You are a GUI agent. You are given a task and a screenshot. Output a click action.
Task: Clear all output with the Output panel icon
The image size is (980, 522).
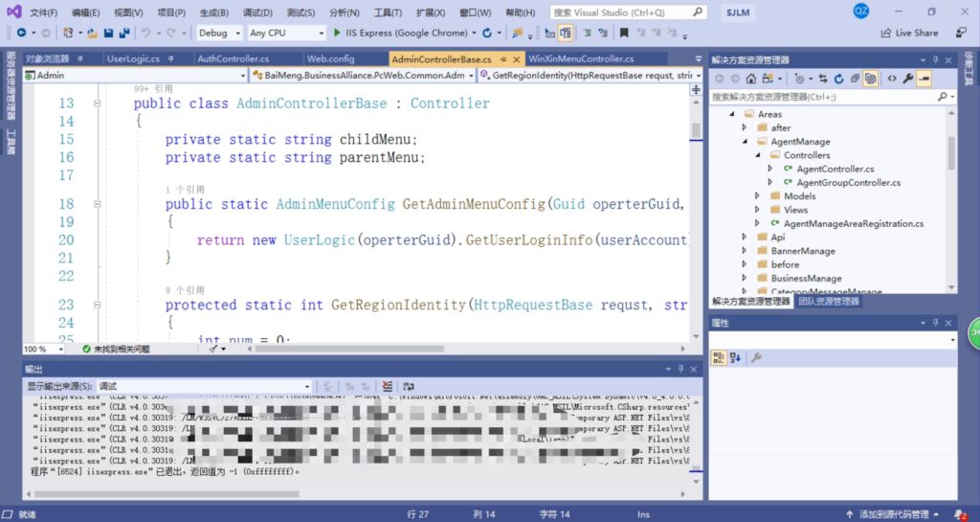pyautogui.click(x=388, y=386)
